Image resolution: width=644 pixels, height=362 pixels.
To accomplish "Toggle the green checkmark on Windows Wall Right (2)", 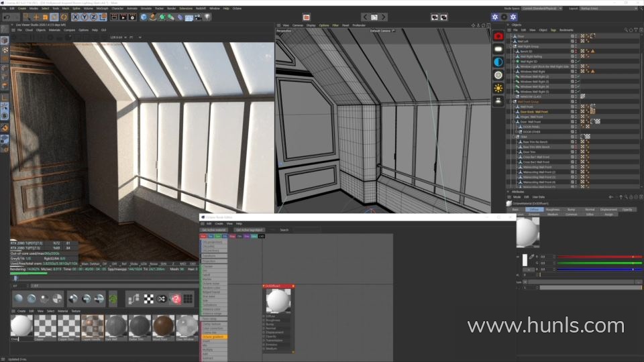I will [578, 76].
